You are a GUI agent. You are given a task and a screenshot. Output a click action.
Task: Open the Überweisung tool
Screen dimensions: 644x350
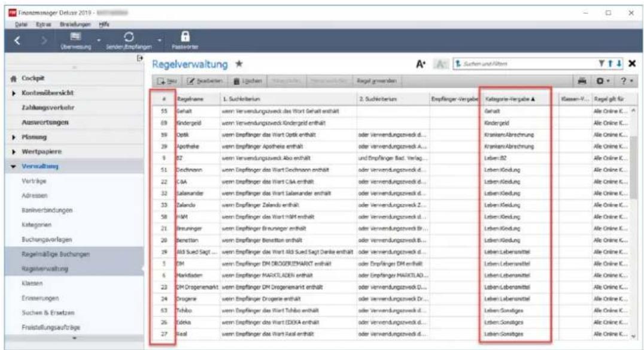tap(75, 41)
